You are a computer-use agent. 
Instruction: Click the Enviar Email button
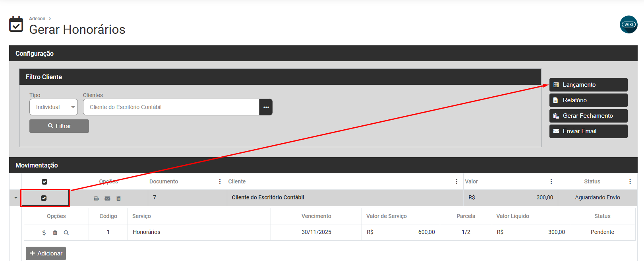588,131
